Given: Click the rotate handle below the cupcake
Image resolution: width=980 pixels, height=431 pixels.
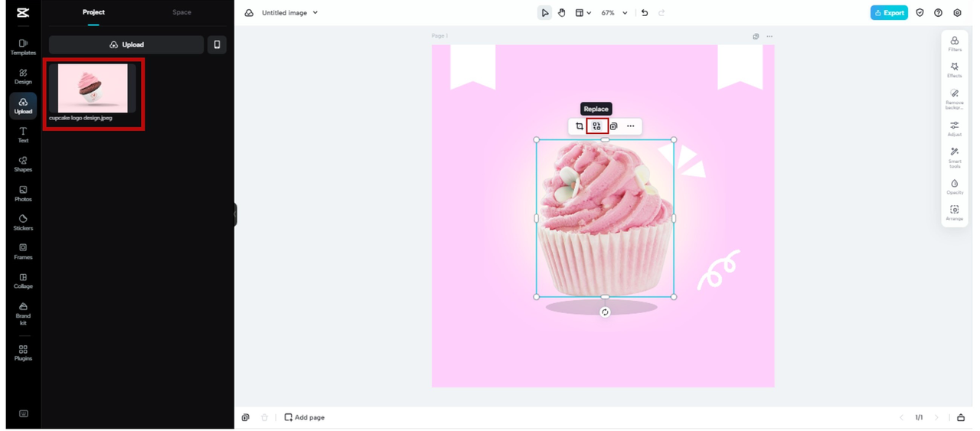Looking at the screenshot, I should pyautogui.click(x=605, y=312).
